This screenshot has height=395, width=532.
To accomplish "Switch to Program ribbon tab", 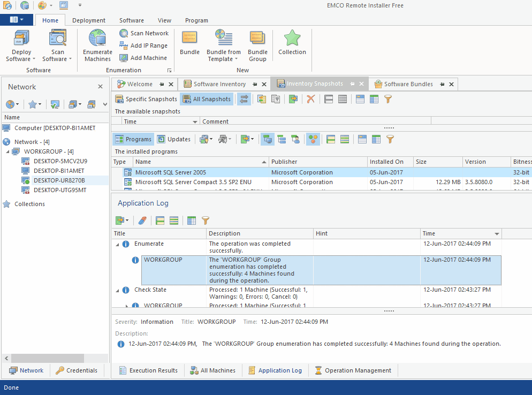I will pos(196,20).
